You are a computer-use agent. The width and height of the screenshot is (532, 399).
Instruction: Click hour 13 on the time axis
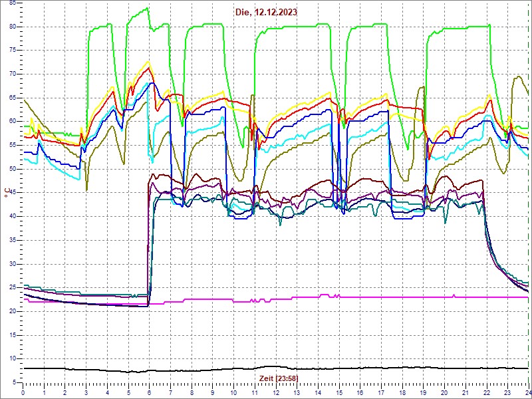297,391
